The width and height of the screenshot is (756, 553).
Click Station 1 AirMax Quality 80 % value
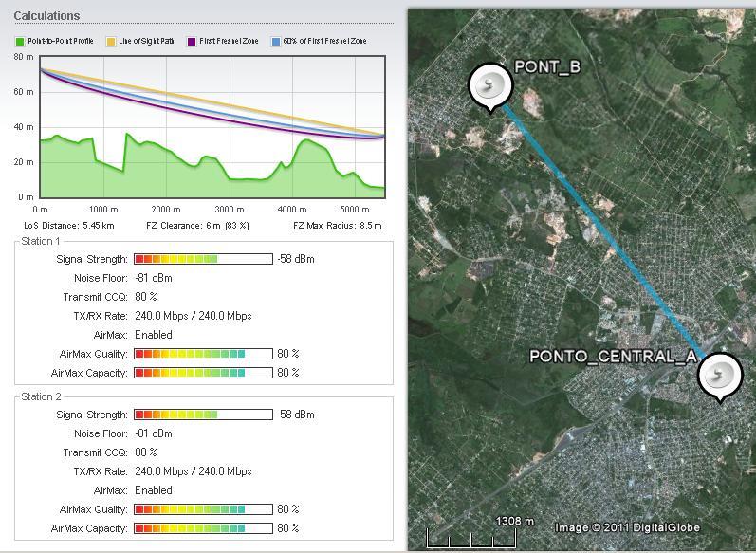(x=288, y=354)
